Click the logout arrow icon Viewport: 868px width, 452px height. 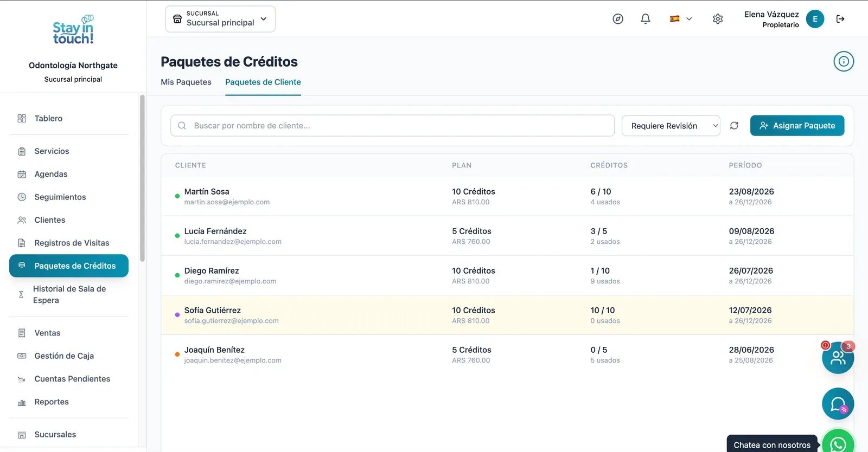click(840, 19)
